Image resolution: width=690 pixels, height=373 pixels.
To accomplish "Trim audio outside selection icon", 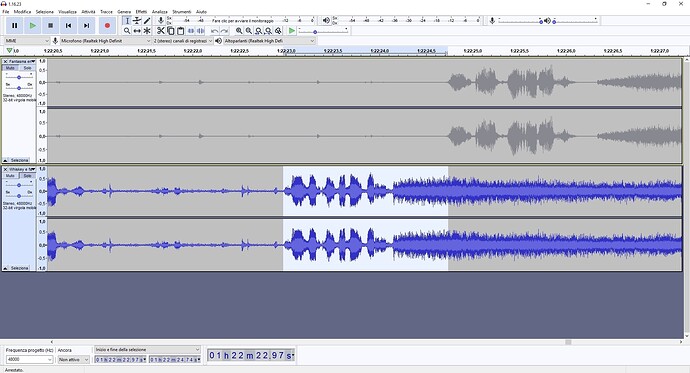I will coord(191,31).
